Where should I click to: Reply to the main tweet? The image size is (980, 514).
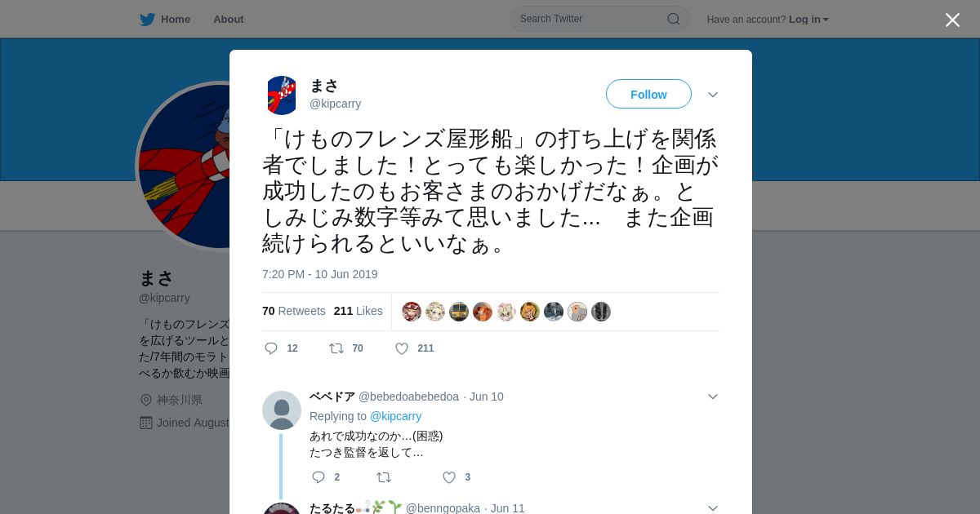coord(272,348)
